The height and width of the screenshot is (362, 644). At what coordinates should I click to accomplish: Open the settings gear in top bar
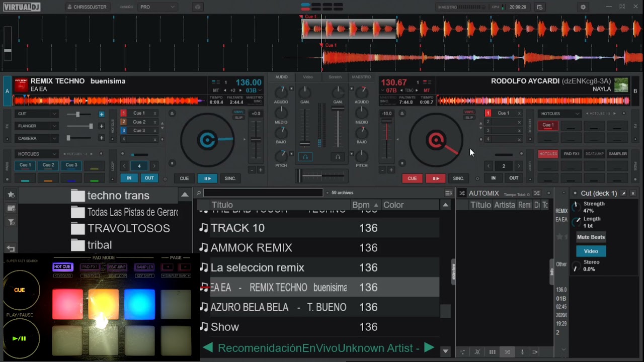pos(583,7)
